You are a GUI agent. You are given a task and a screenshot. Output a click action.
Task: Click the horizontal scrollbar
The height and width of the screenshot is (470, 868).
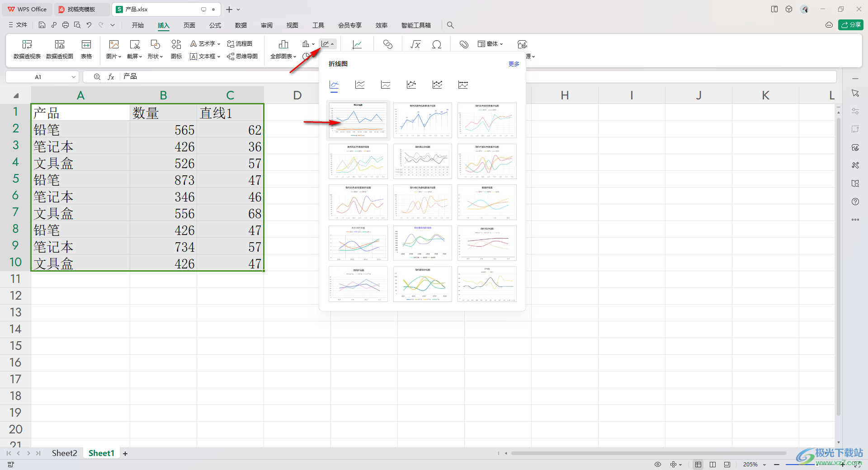click(649, 453)
